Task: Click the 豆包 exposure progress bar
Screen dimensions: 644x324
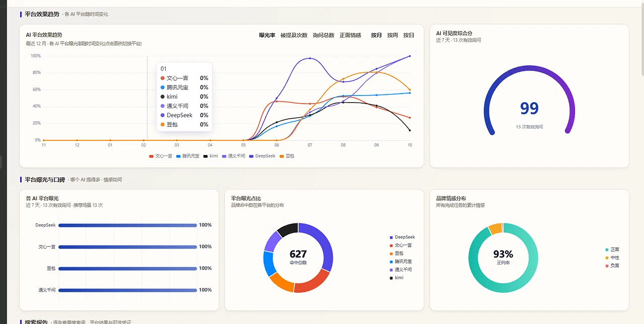Action: [127, 268]
